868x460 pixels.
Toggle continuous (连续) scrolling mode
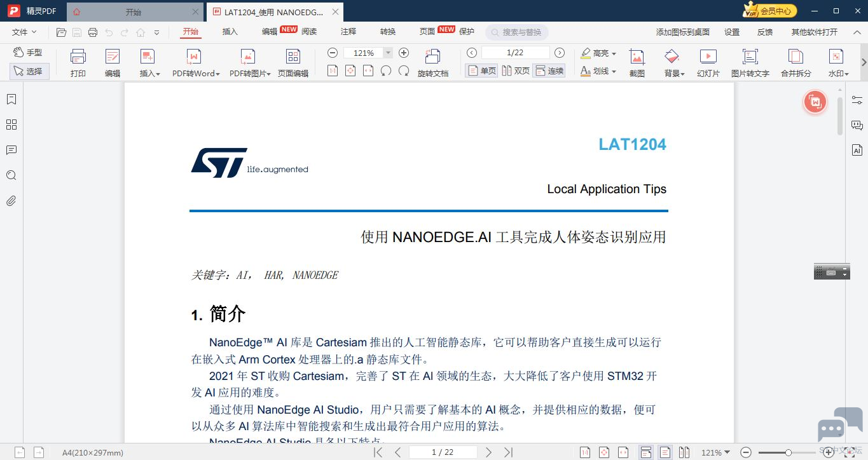[x=549, y=71]
